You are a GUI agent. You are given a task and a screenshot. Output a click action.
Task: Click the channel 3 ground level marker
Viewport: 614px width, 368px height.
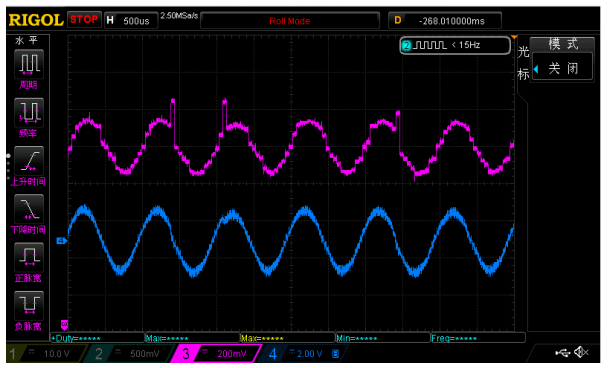click(64, 325)
